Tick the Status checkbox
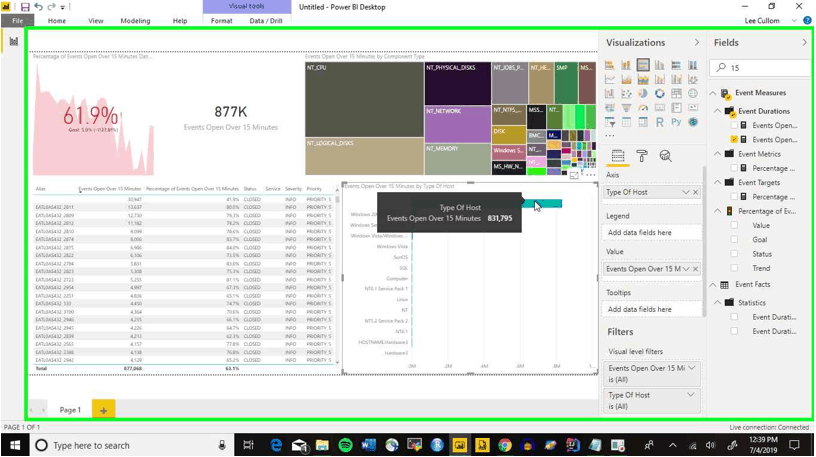This screenshot has width=816, height=457. [734, 254]
